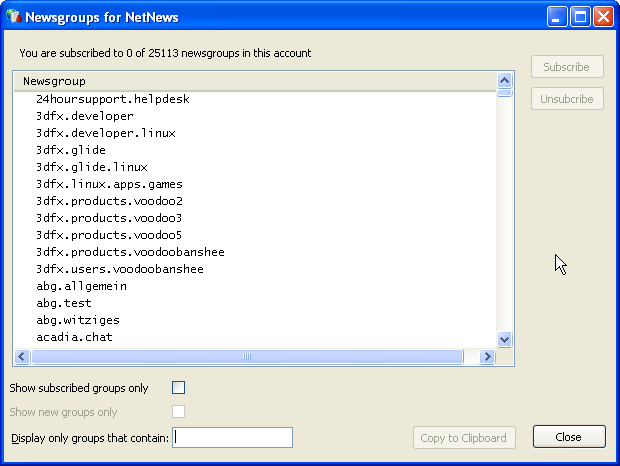Sort list by Newsgroup column header

tap(255, 81)
